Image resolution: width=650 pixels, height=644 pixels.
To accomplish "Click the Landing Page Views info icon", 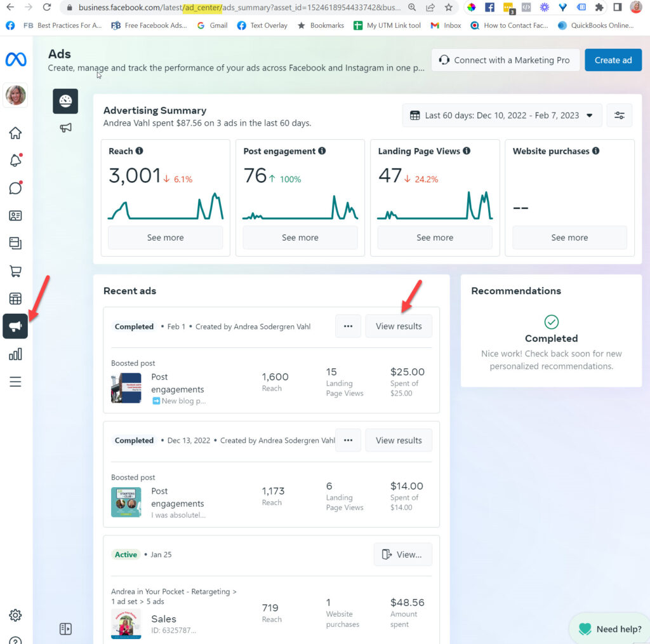I will coord(467,151).
